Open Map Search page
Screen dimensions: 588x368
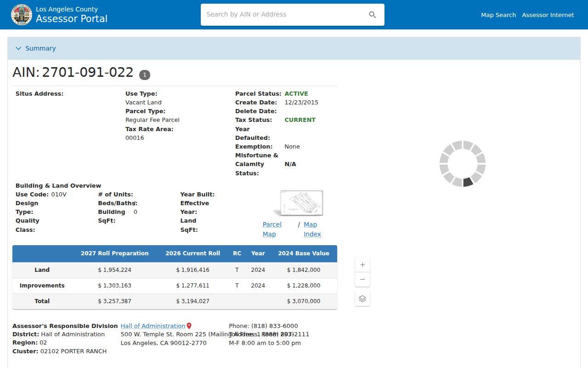coord(498,15)
